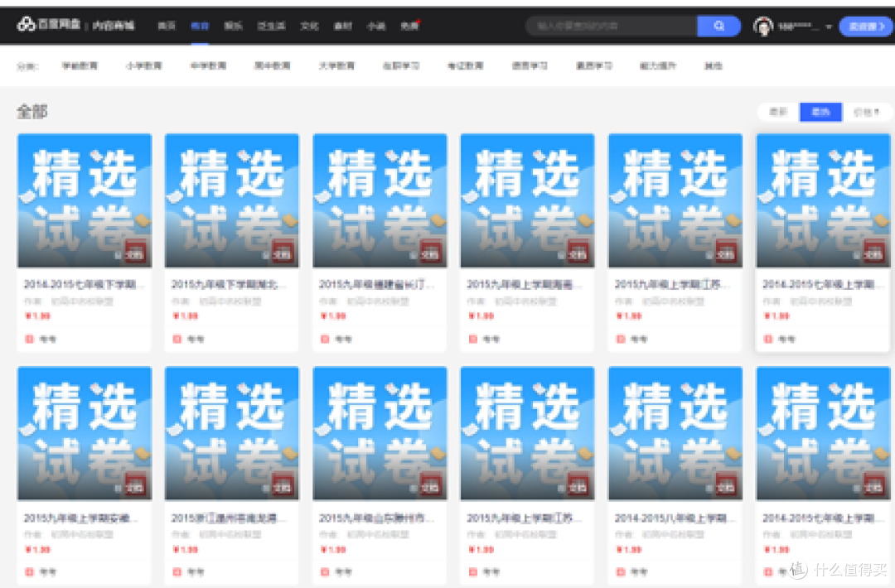Viewport: 895px width, 588px height.
Task: Open the 文化 nav tab
Action: [x=309, y=27]
